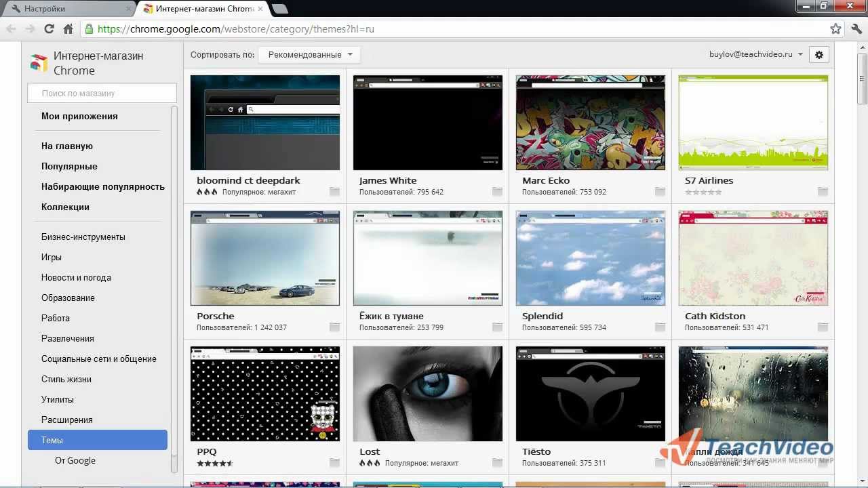This screenshot has height=488, width=868.
Task: Open the browser home page icon
Action: (68, 28)
